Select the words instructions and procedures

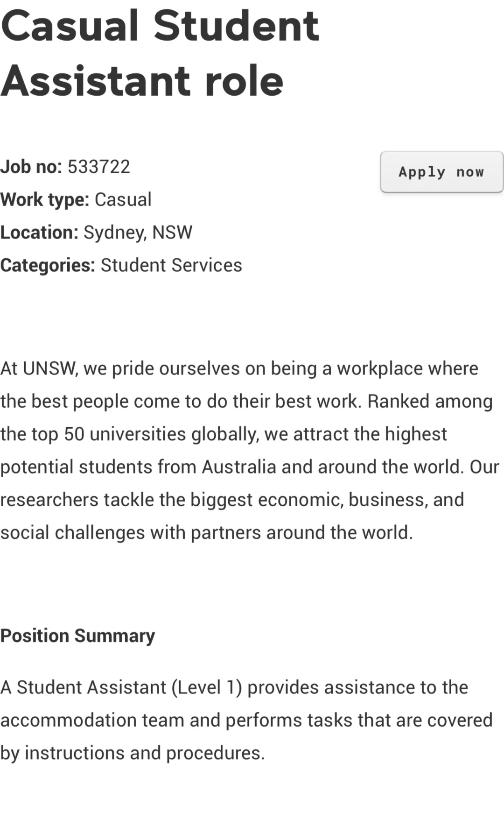tap(144, 753)
